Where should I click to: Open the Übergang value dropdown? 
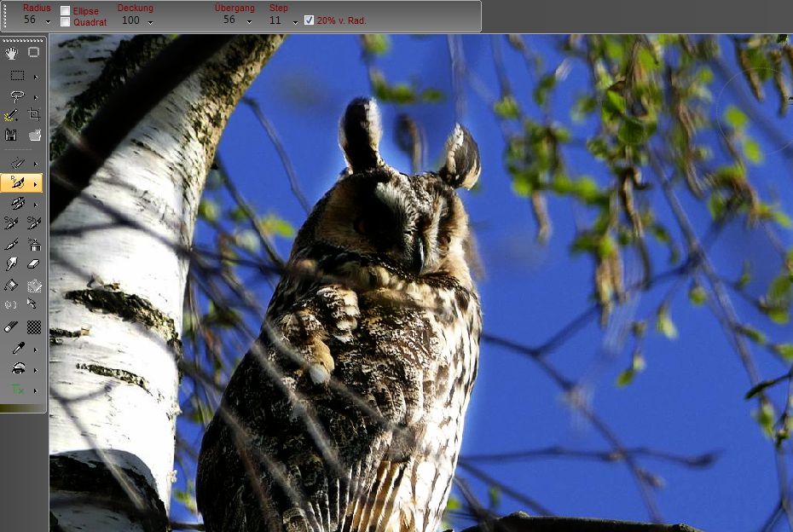click(249, 20)
